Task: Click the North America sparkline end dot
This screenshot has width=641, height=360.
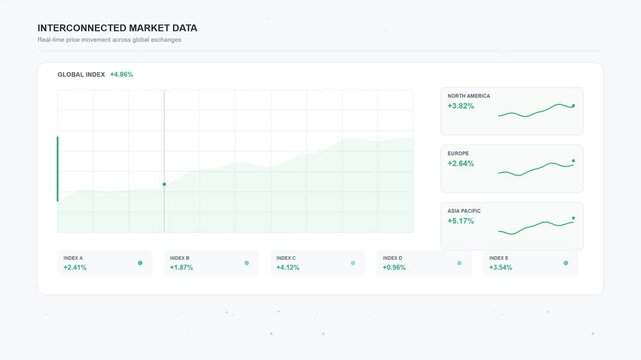Action: [x=573, y=106]
